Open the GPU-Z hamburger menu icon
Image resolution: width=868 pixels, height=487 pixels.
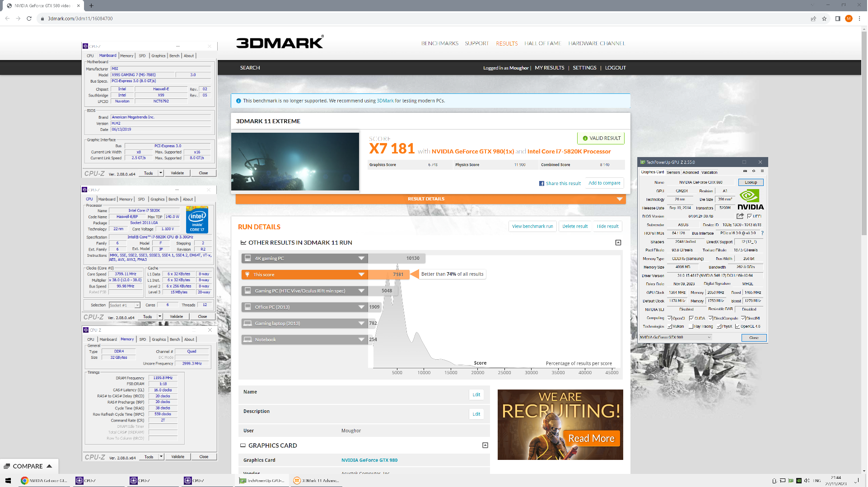click(762, 172)
